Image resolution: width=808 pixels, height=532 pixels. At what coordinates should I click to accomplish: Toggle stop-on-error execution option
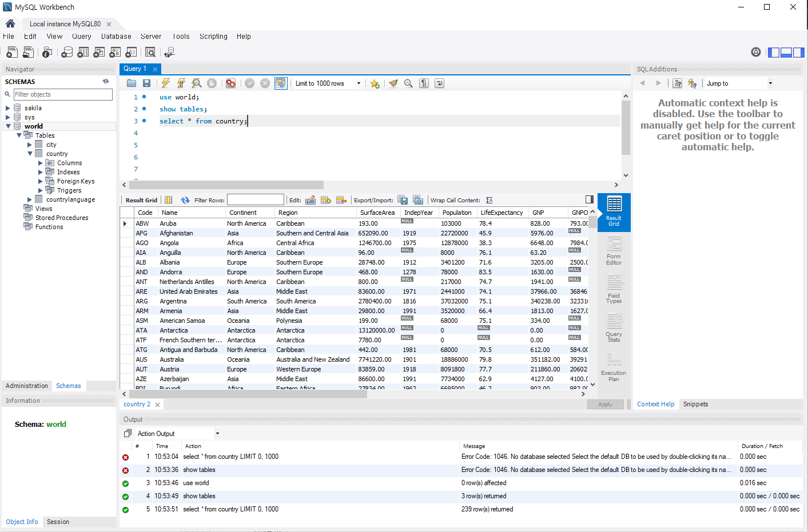pos(230,83)
